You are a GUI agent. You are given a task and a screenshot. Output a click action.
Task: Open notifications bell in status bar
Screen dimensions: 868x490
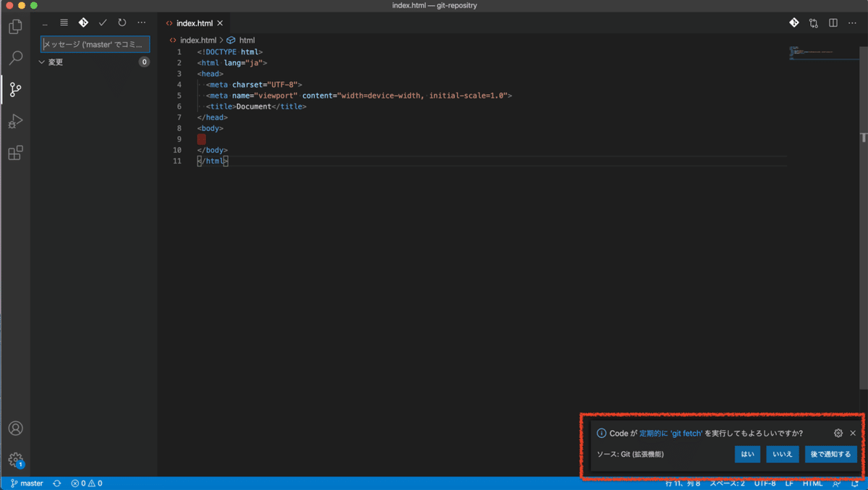[855, 483]
